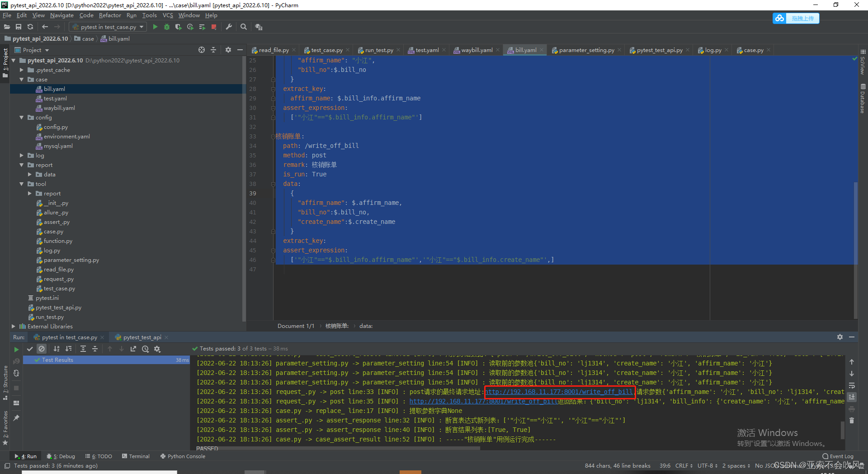This screenshot has height=474, width=868.
Task: Toggle scroll to end of console
Action: [x=852, y=397]
